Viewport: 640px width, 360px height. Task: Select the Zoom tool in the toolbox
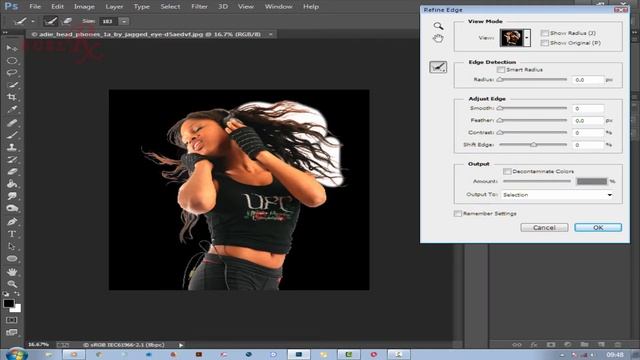point(11,284)
